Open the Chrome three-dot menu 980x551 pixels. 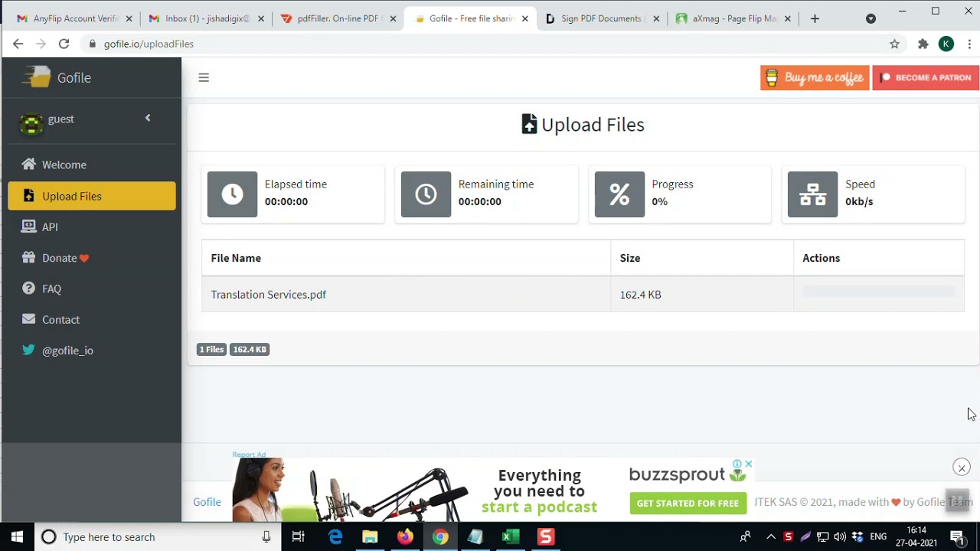969,44
